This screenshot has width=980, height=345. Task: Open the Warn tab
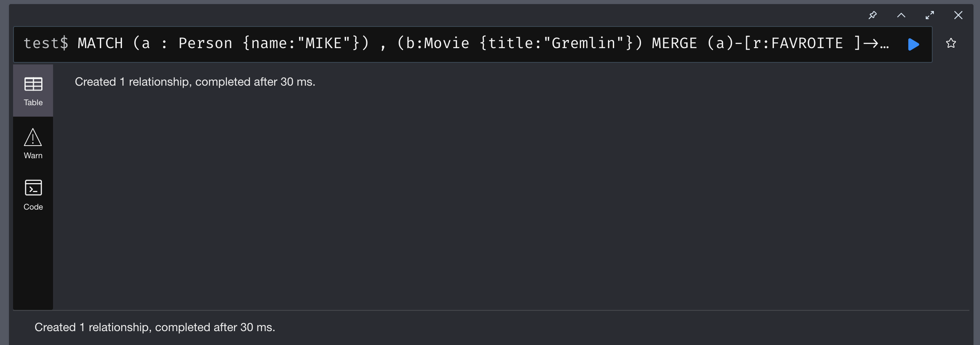tap(33, 155)
